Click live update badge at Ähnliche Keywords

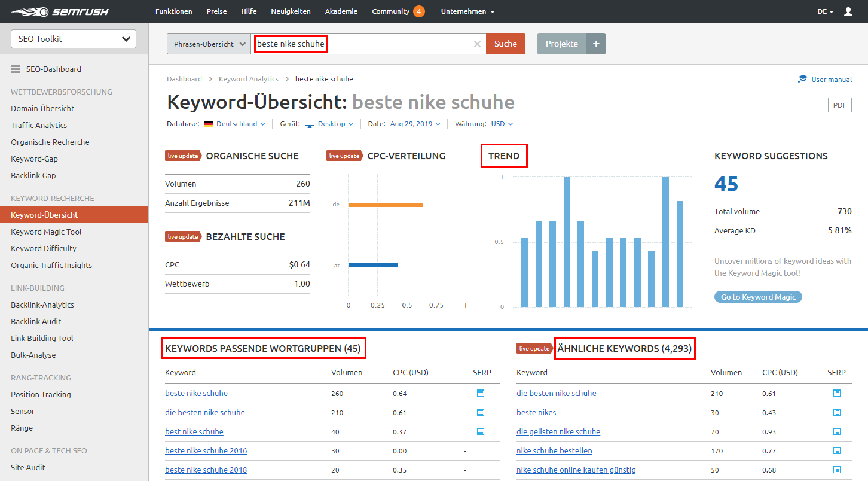tap(535, 348)
